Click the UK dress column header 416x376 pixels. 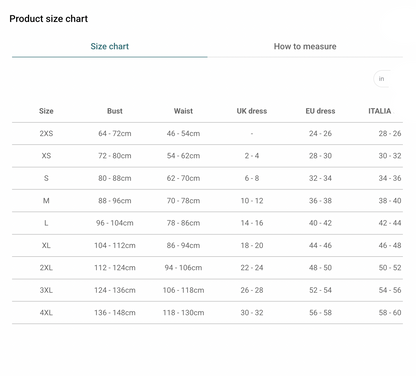click(252, 111)
